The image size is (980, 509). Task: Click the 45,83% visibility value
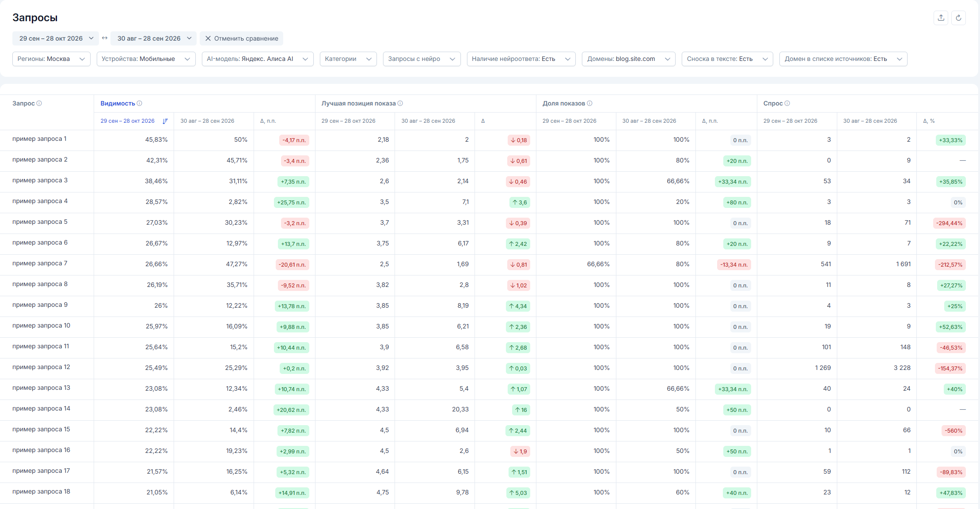pyautogui.click(x=156, y=140)
